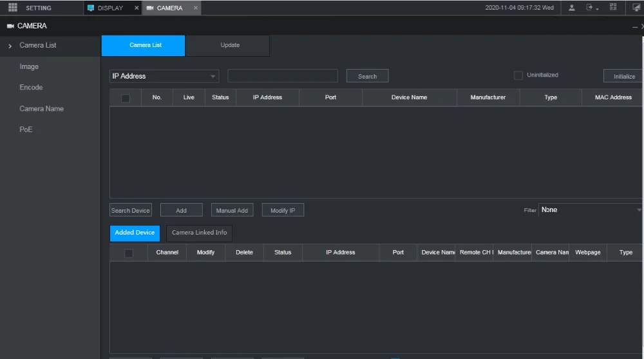Click the logout icon in top bar
The width and height of the screenshot is (644, 359).
pos(589,8)
